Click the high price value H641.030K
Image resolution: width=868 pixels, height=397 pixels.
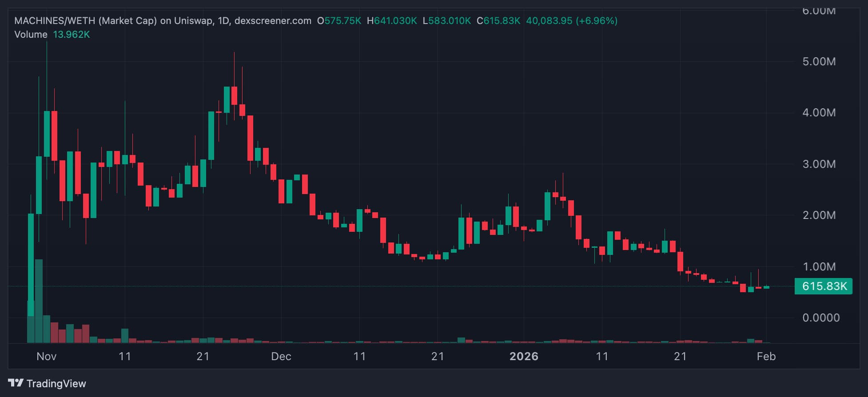392,21
